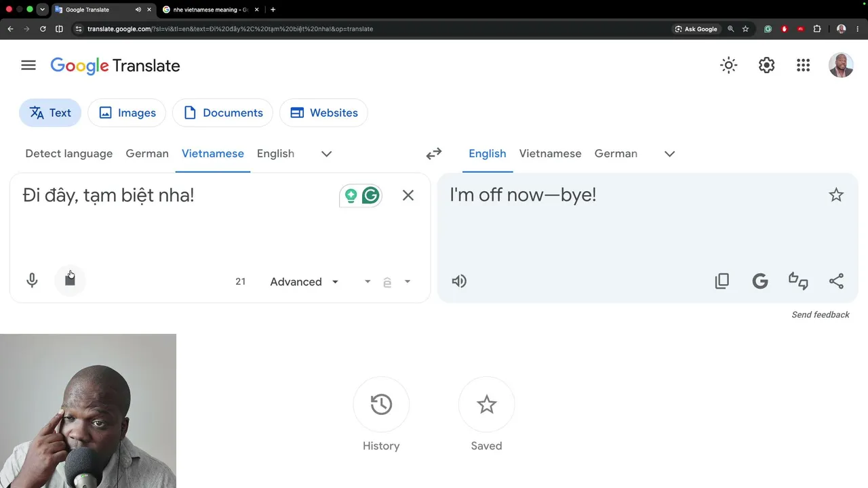Open input tools dropdown arrow

[x=408, y=281]
